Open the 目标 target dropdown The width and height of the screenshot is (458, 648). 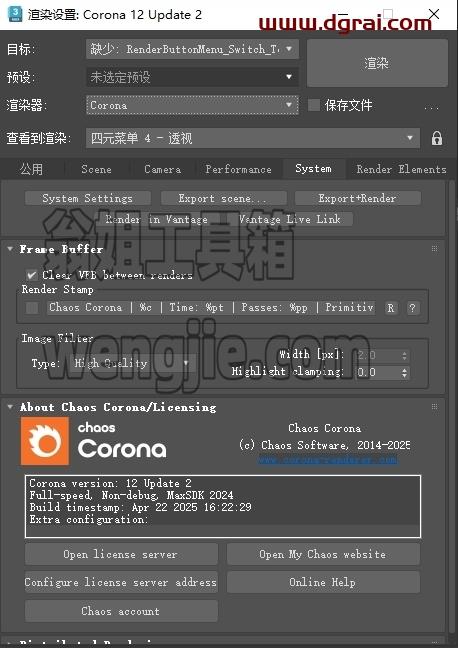tap(192, 49)
